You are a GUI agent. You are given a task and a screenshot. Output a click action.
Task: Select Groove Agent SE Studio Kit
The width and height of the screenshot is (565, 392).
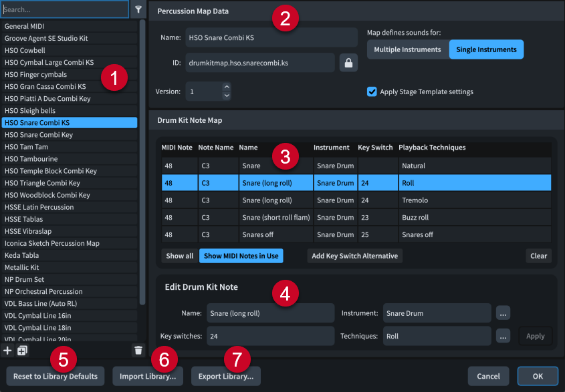pos(69,38)
